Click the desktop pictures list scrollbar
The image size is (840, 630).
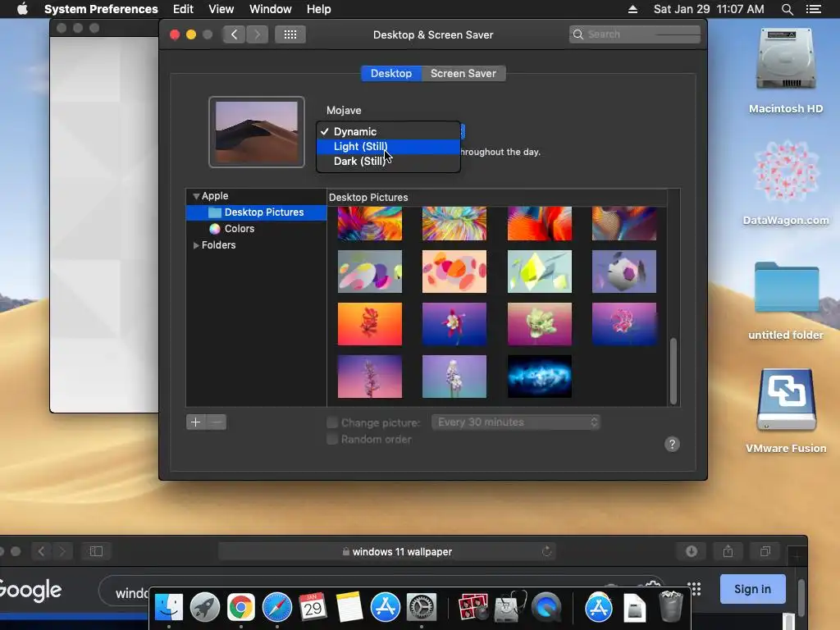click(673, 371)
